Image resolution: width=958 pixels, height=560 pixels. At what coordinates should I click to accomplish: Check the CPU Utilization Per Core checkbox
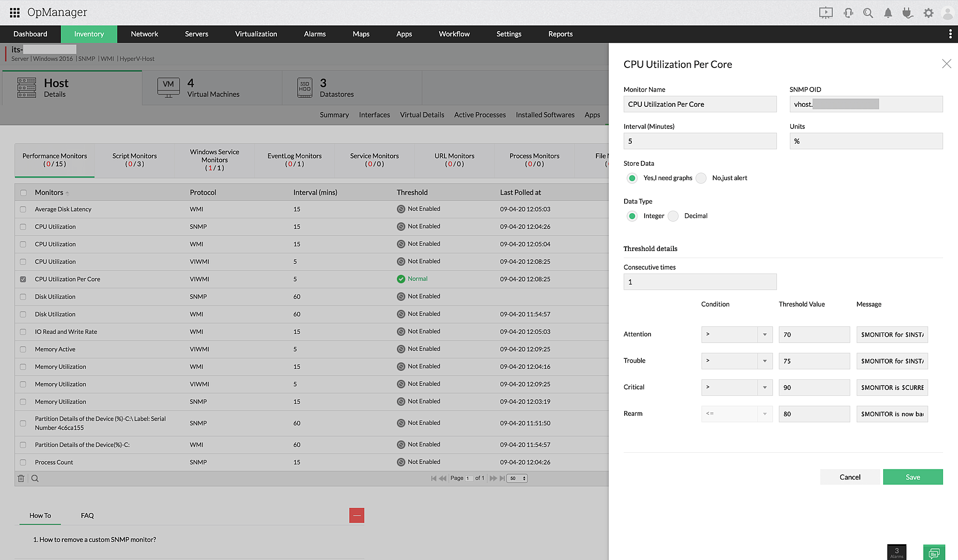[24, 279]
